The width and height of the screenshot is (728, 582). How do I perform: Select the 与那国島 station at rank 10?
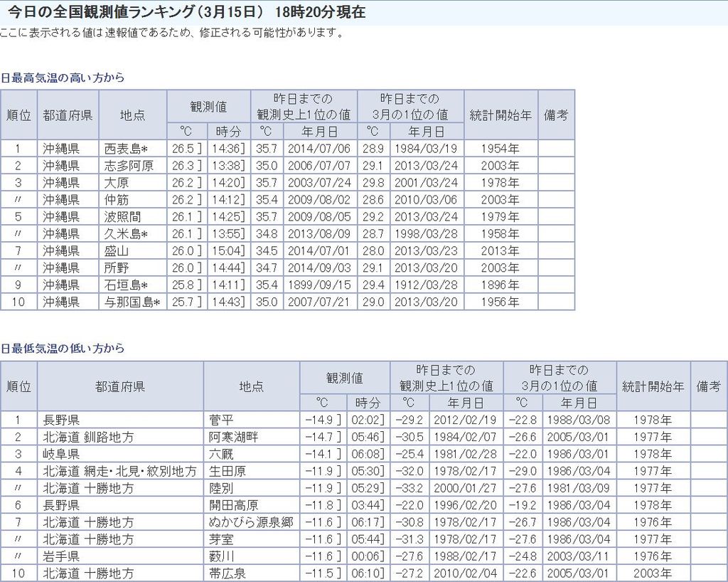tap(132, 302)
